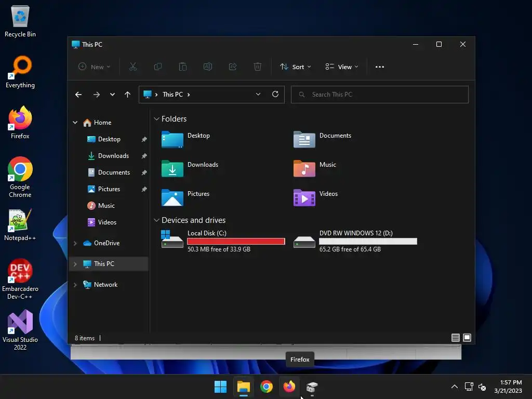
Task: Select Recycle Bin on the desktop
Action: pyautogui.click(x=20, y=21)
